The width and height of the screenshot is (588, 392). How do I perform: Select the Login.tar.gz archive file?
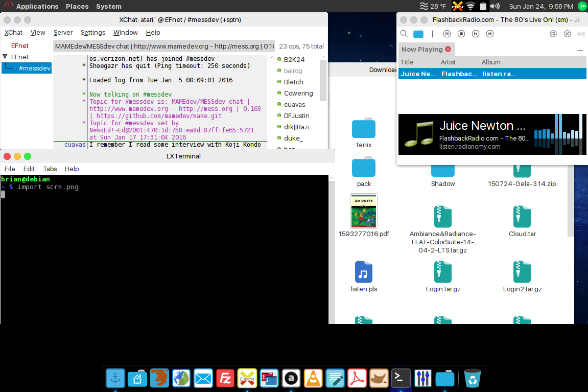[x=443, y=276]
